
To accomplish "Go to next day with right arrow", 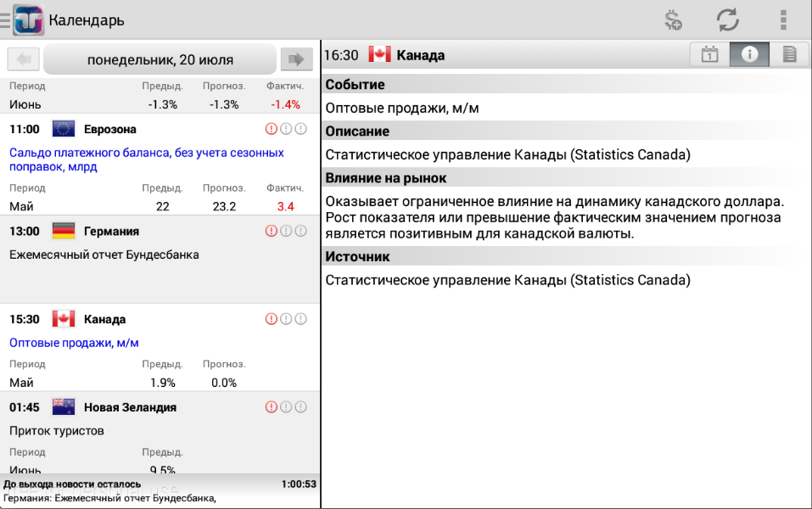I will tap(296, 59).
